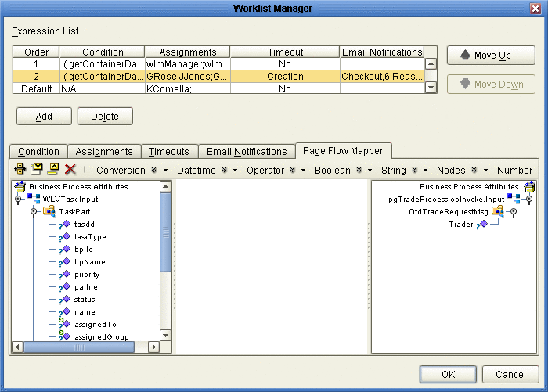
Task: Click the Delete expression button
Action: tap(105, 116)
